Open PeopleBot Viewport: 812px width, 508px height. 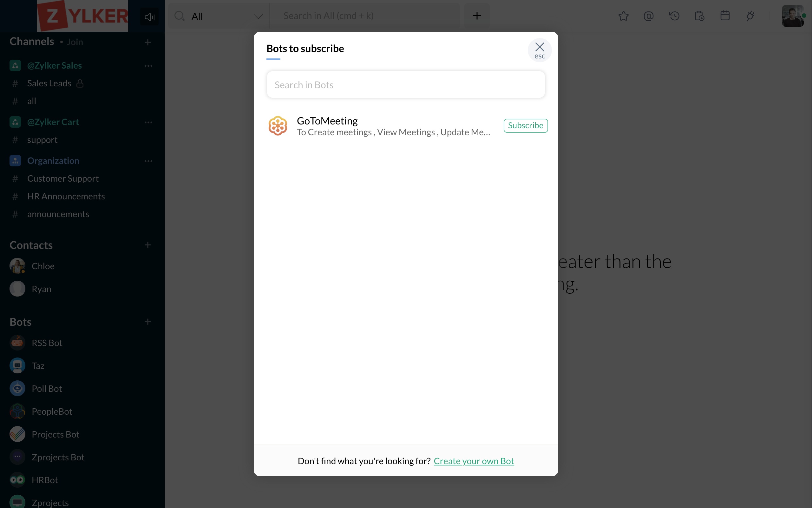click(x=52, y=411)
